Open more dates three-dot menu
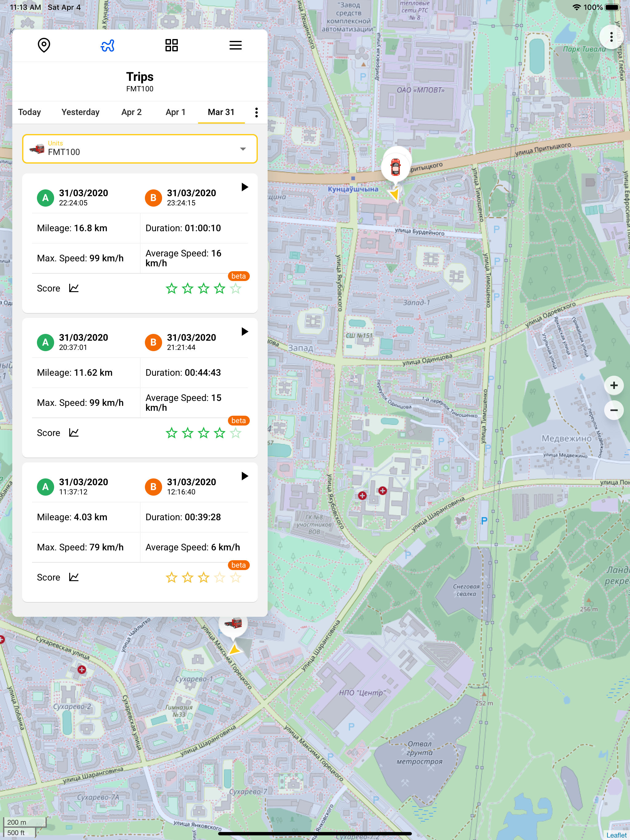Image resolution: width=630 pixels, height=840 pixels. (257, 113)
